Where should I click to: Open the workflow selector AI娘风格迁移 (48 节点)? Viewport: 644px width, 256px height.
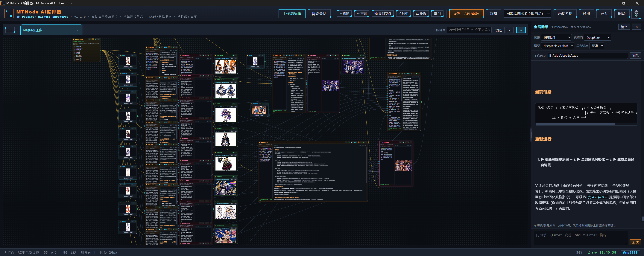(528, 13)
